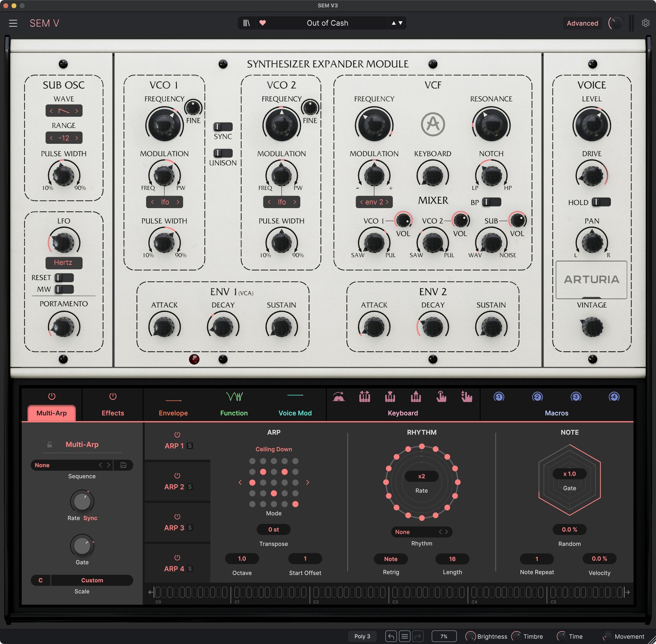Open the Voice Mod tab

point(295,413)
